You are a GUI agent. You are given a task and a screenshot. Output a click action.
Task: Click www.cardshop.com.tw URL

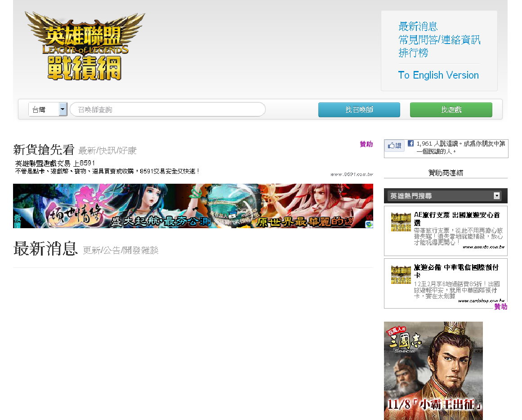pyautogui.click(x=482, y=301)
